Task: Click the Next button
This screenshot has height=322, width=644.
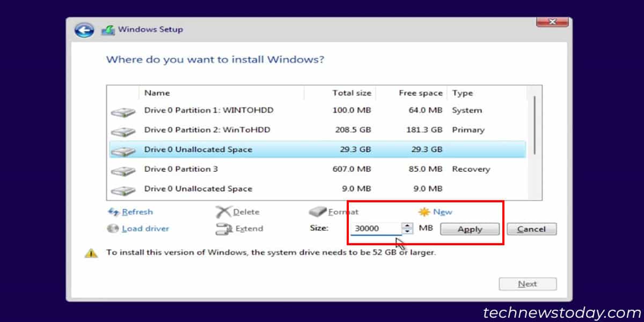Action: point(528,284)
